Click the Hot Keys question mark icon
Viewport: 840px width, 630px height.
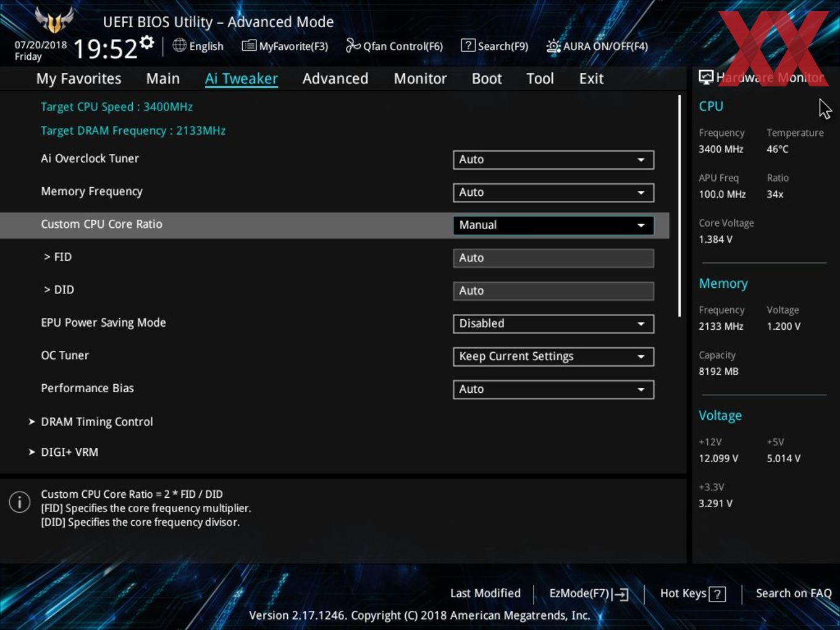tap(717, 594)
